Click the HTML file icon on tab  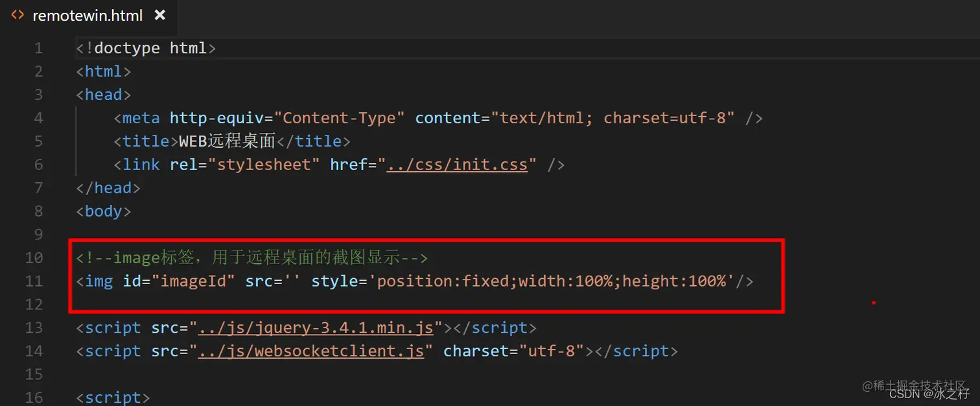[17, 15]
